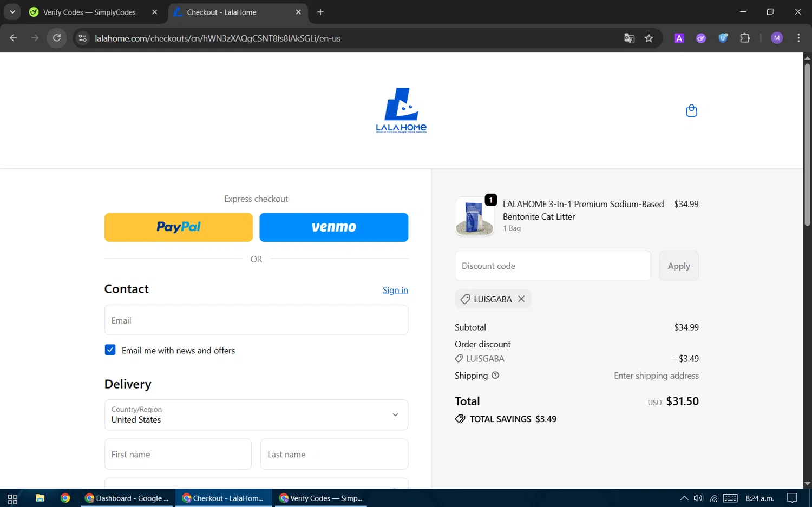
Task: Switch to Checkout - LalaHome taskbar window
Action: (224, 498)
